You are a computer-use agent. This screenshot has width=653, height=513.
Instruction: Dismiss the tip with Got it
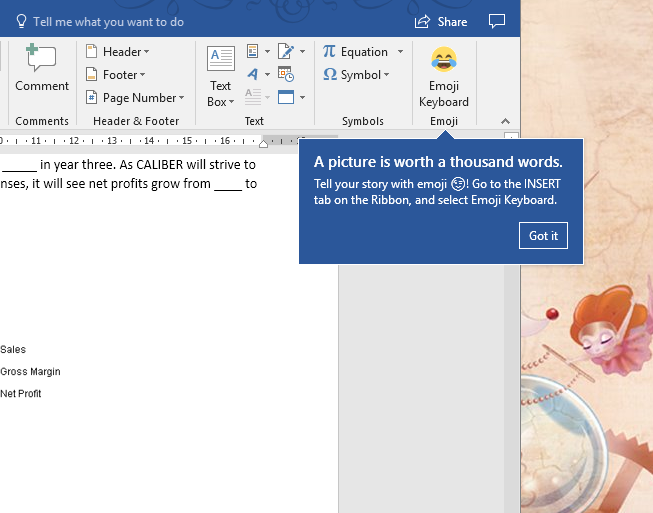tap(543, 236)
